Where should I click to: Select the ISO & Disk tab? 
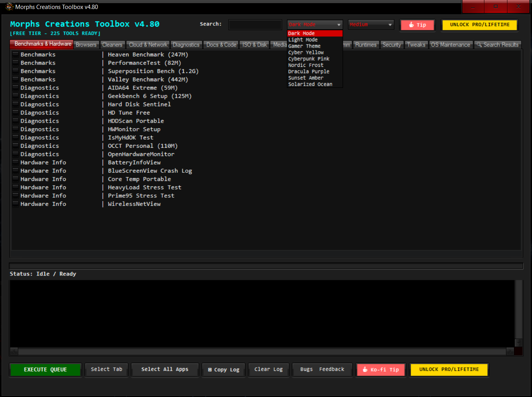254,45
